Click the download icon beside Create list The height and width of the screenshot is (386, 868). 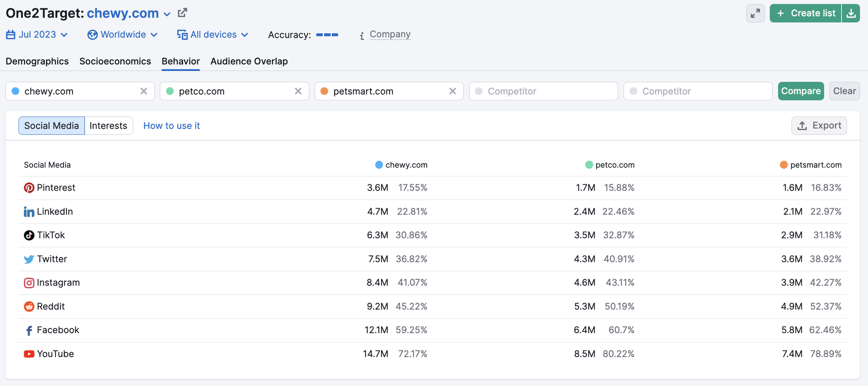pyautogui.click(x=851, y=13)
